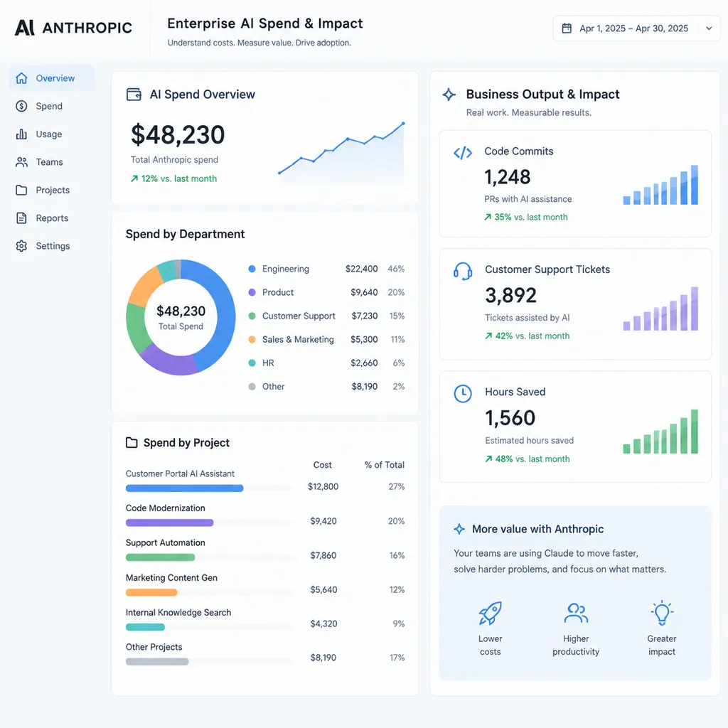
Task: Click the Customer Support headset icon
Action: click(463, 271)
